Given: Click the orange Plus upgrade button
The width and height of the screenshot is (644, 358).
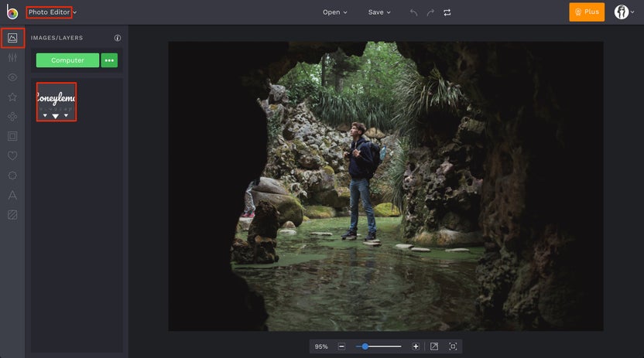Looking at the screenshot, I should 587,12.
